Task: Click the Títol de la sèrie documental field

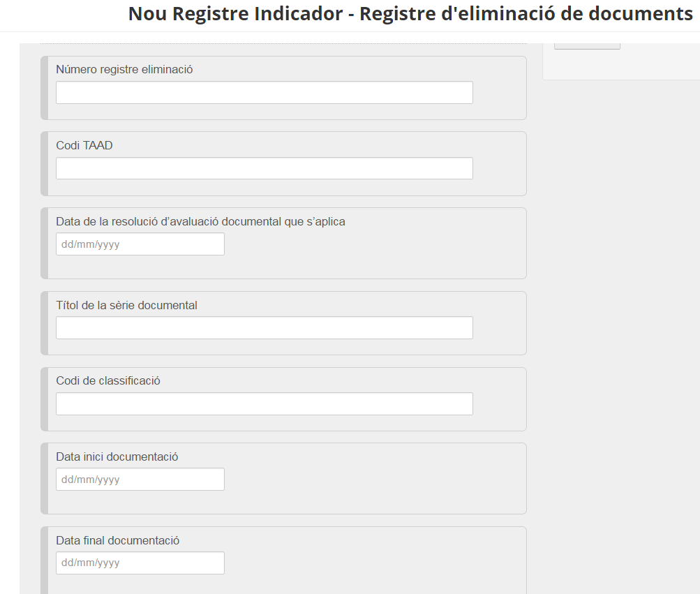Action: pyautogui.click(x=264, y=328)
